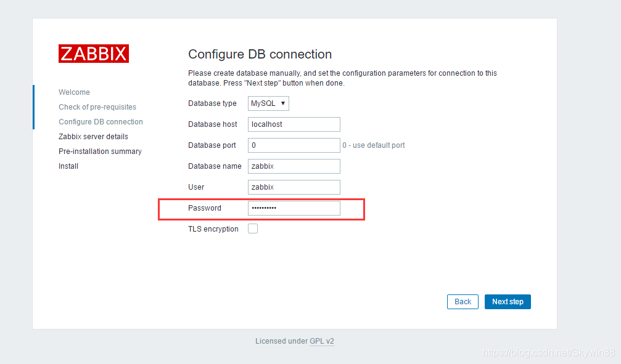
Task: Click the Database host label
Action: [213, 124]
